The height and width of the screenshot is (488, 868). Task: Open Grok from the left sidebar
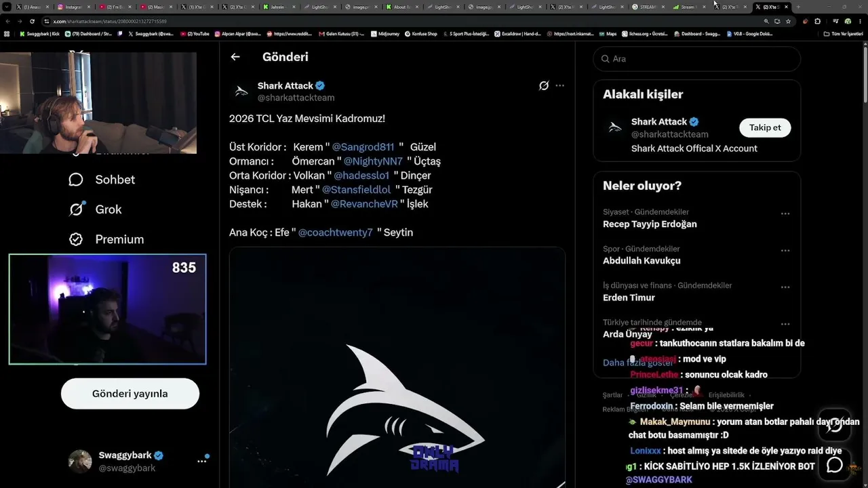coord(96,209)
